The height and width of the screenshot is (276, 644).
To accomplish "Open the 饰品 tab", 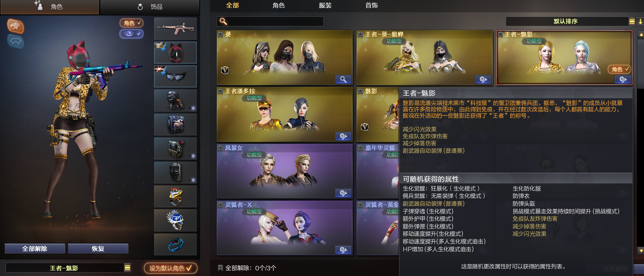I will coord(150,7).
